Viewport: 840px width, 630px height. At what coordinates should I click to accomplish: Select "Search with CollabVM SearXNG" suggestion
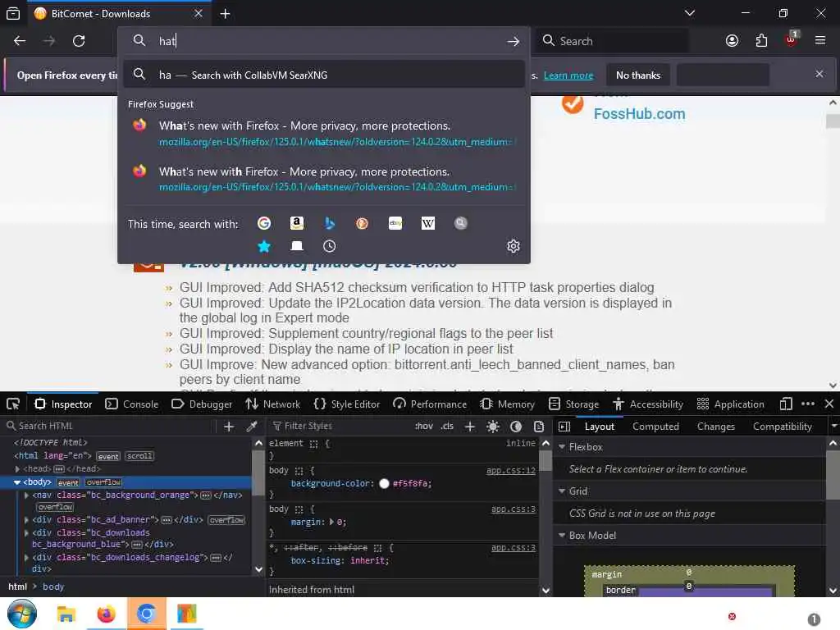323,75
